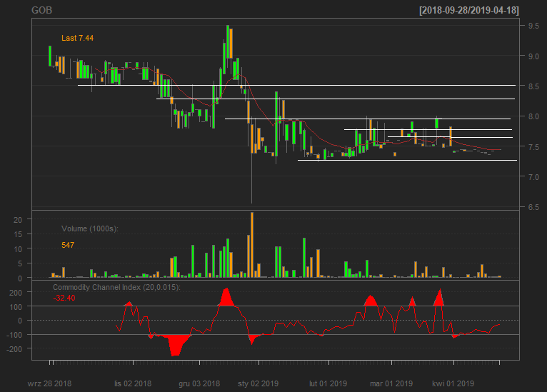Click the 8.5 price axis label
The image size is (547, 392).
pyautogui.click(x=533, y=86)
